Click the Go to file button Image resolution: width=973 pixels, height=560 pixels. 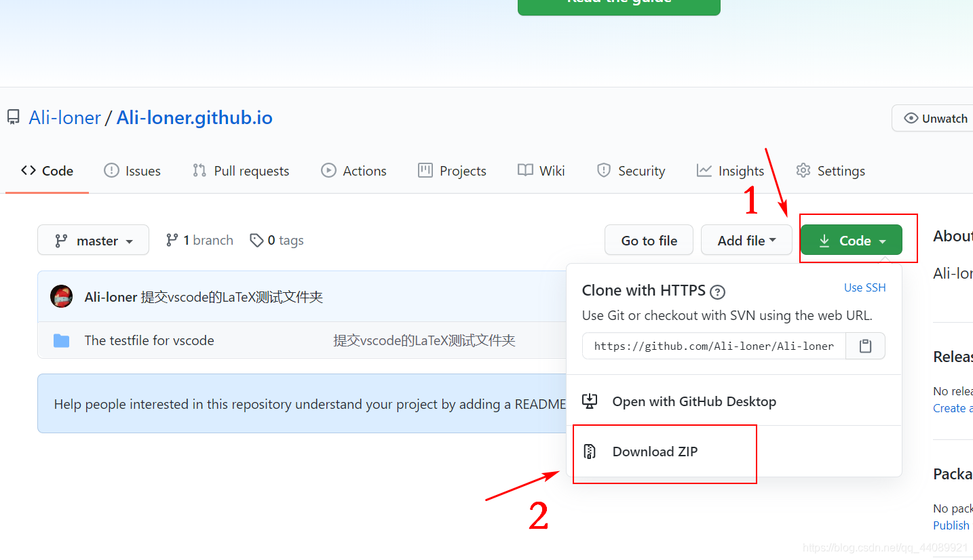(649, 240)
